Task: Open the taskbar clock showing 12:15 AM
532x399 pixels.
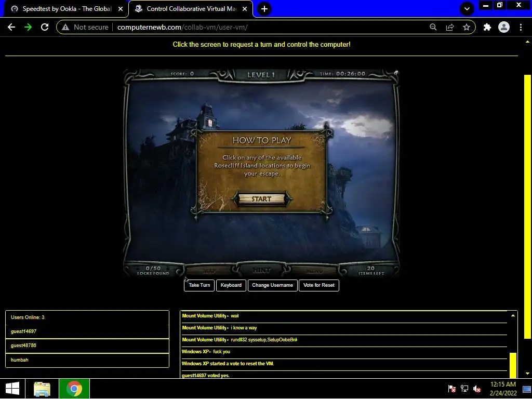Action: 503,389
